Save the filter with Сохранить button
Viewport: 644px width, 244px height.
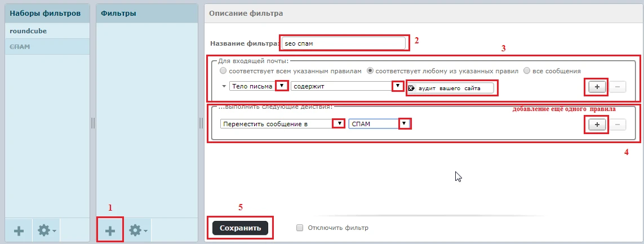coord(240,228)
